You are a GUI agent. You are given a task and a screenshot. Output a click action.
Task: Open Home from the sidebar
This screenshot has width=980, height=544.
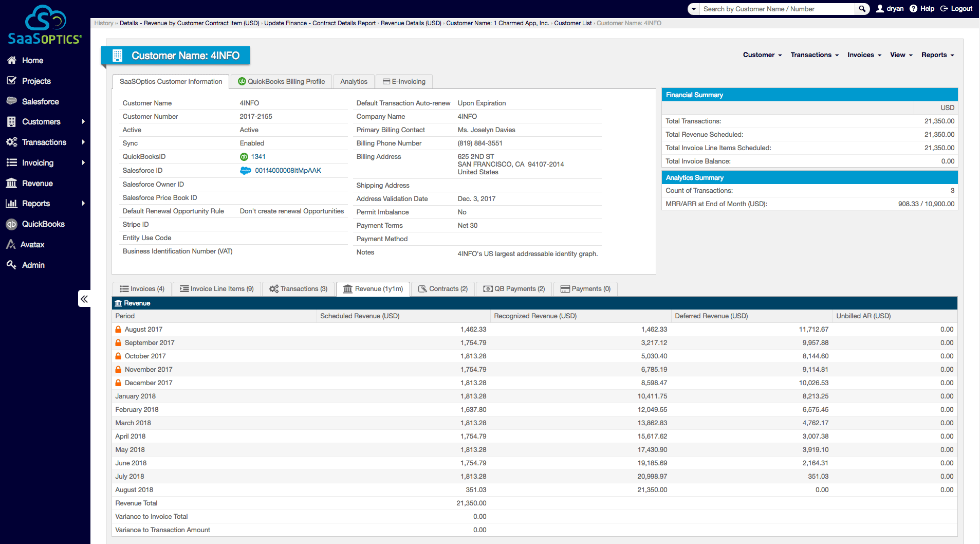[32, 61]
